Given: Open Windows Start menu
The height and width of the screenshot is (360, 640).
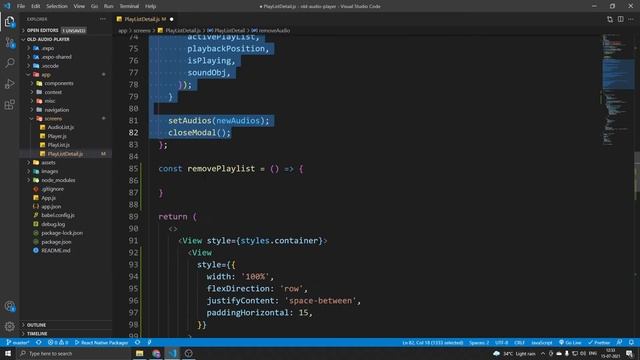Looking at the screenshot, I should pos(8,353).
